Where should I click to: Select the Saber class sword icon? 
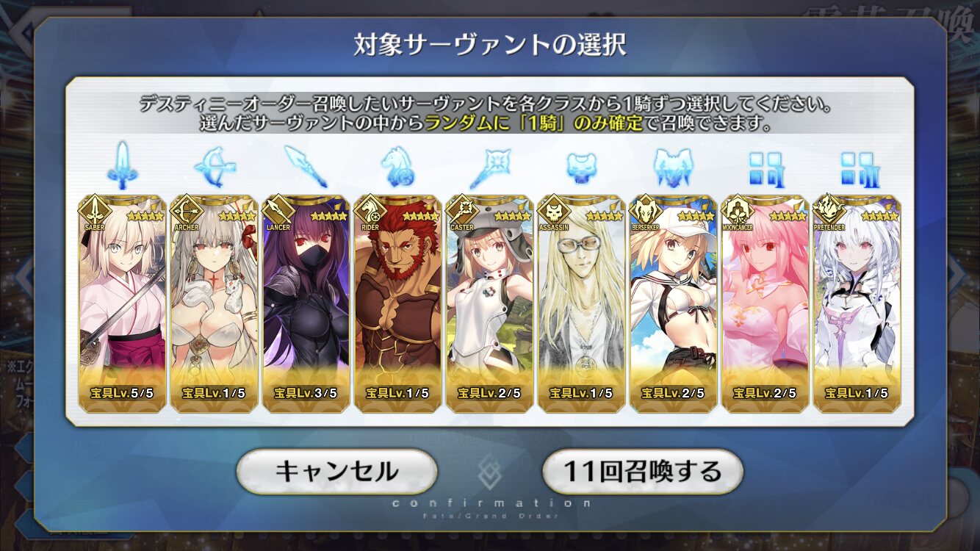tap(121, 166)
